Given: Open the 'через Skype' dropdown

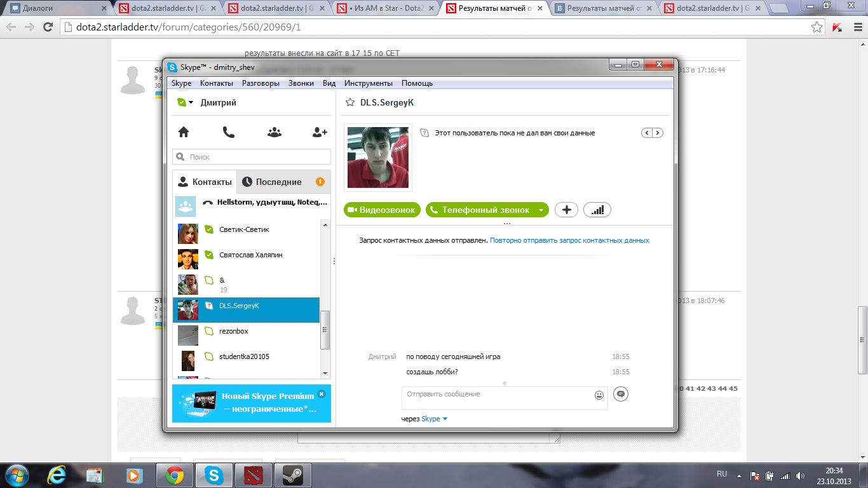Looking at the screenshot, I should (x=435, y=419).
